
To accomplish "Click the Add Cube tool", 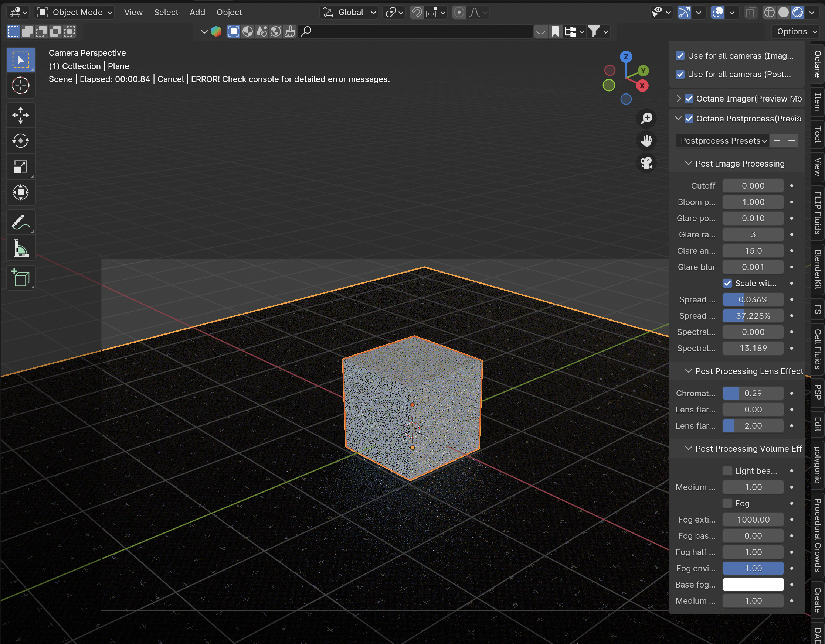I will pyautogui.click(x=21, y=278).
